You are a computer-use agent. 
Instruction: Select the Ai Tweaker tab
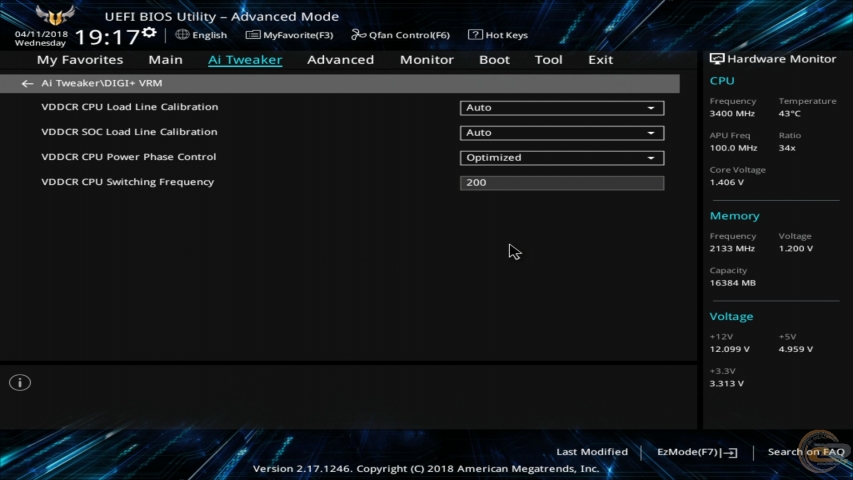pos(245,60)
